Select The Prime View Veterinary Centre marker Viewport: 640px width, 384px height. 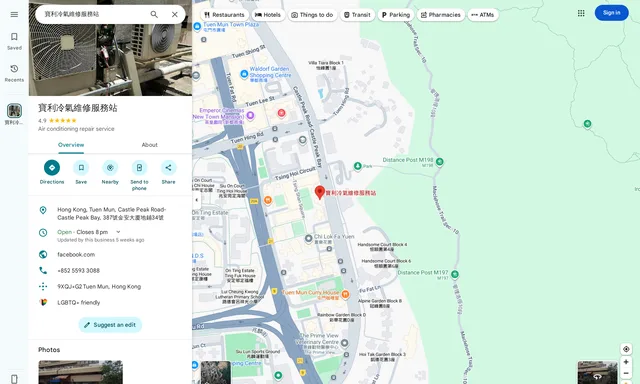pos(344,343)
